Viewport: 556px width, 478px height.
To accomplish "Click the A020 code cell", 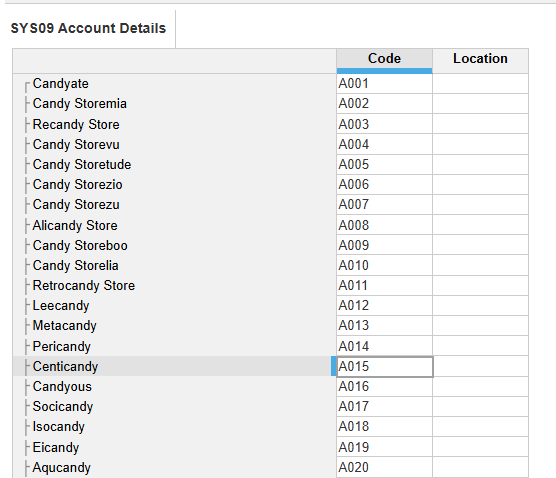I will (x=384, y=467).
